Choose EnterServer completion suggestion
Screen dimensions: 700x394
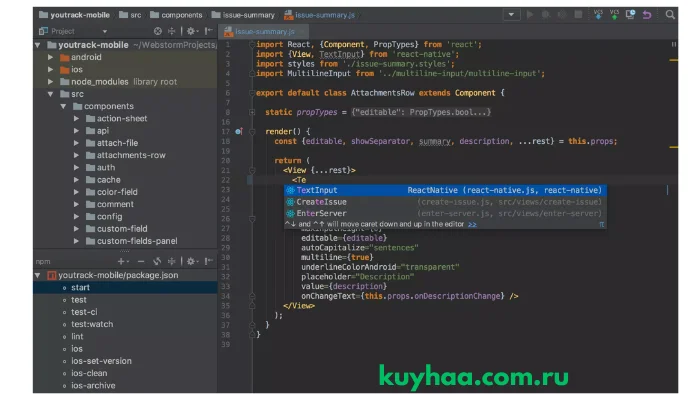(445, 213)
